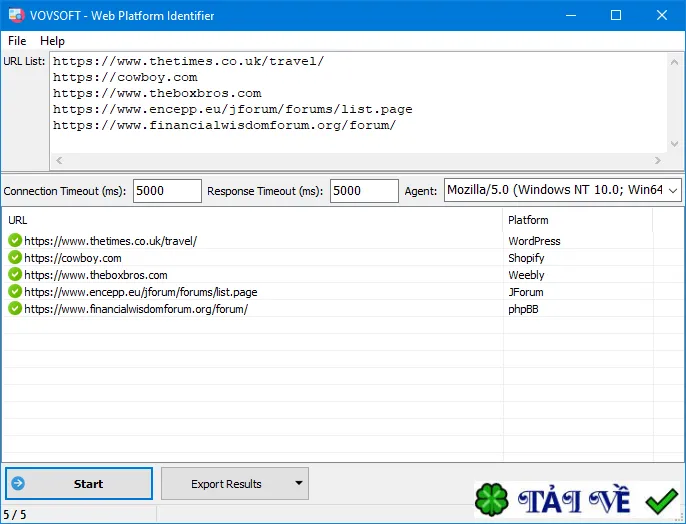The height and width of the screenshot is (524, 686).
Task: Click green check icon beside cowboy.com row
Action: pyautogui.click(x=15, y=258)
